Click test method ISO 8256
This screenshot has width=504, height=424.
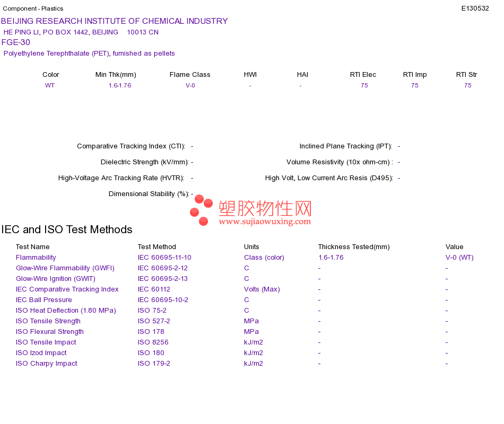point(153,342)
